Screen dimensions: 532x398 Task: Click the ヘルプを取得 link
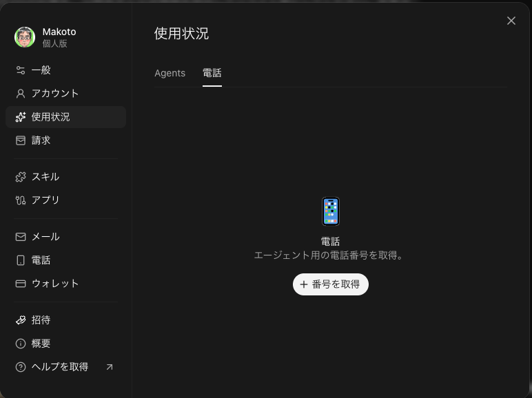[x=66, y=367]
